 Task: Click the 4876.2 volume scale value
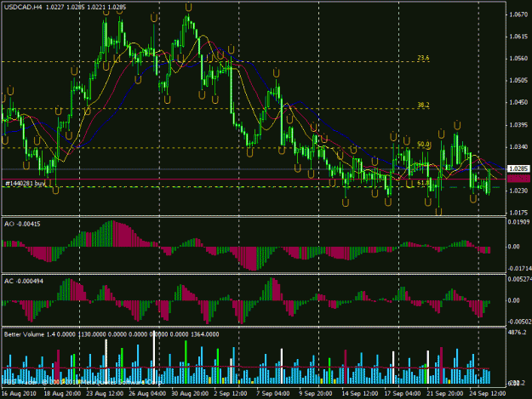click(517, 333)
